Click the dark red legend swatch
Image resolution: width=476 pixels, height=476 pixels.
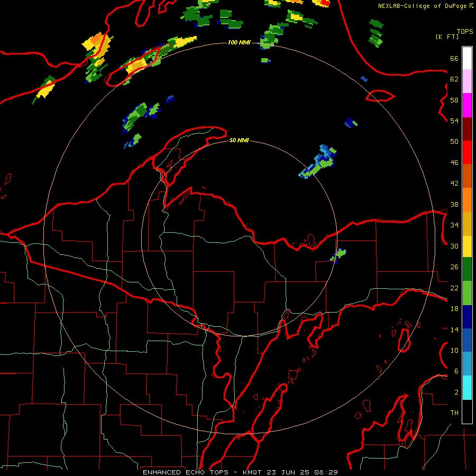[x=467, y=129]
